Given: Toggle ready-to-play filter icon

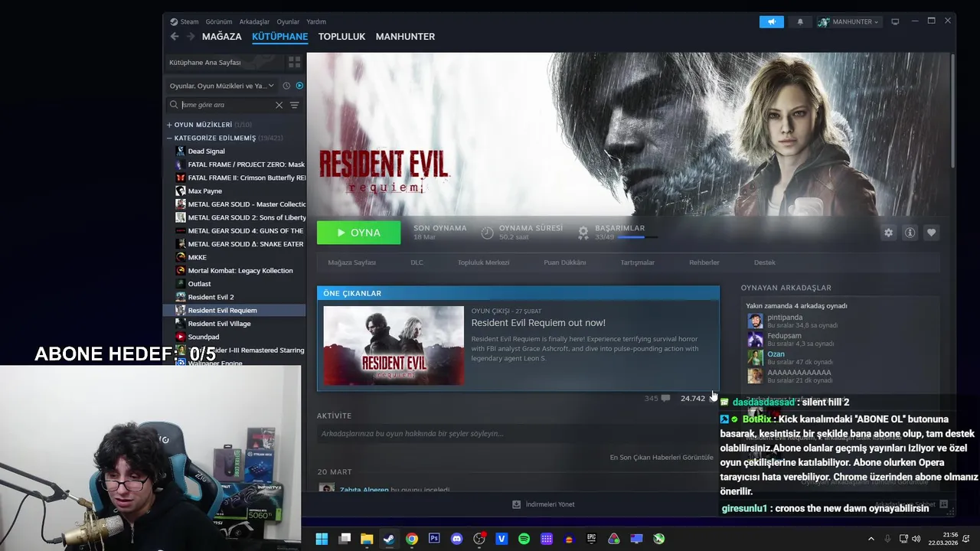Looking at the screenshot, I should pos(299,86).
